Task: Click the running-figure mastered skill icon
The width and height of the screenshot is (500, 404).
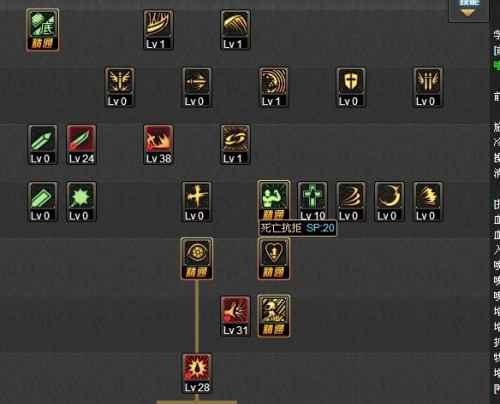Action: click(274, 316)
